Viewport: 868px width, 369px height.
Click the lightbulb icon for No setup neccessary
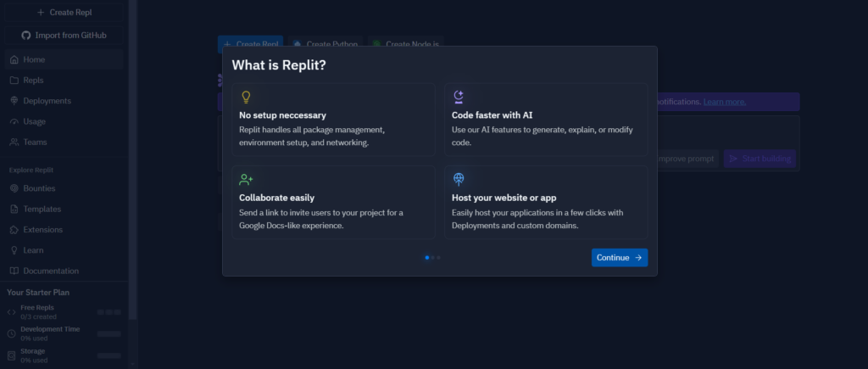click(x=247, y=97)
